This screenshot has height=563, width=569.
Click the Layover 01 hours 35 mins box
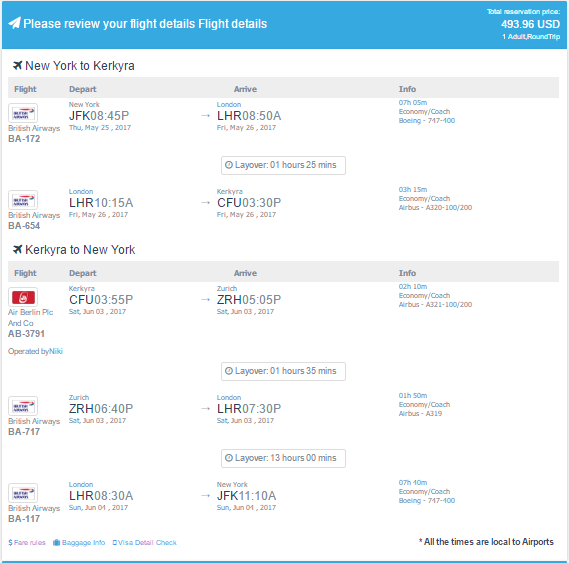tap(283, 371)
